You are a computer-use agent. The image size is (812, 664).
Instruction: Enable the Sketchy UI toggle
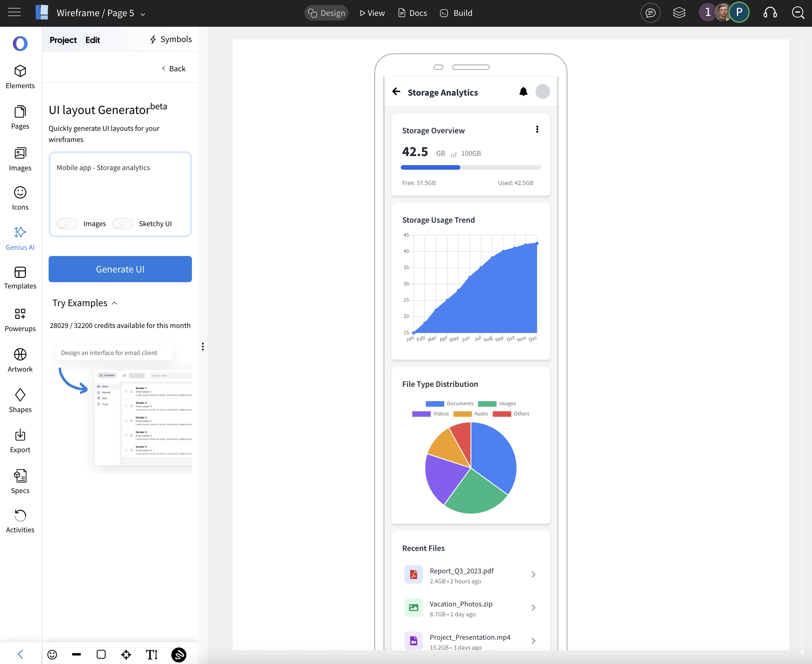pyautogui.click(x=123, y=224)
